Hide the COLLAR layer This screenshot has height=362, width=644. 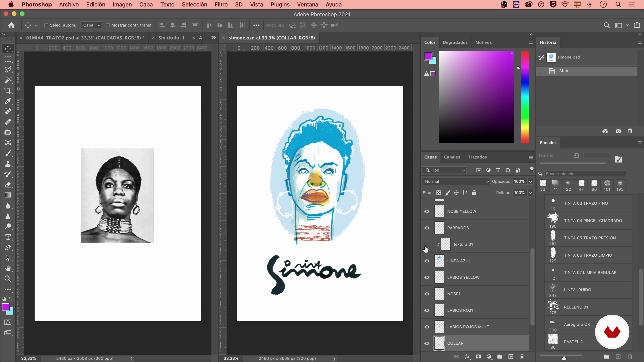point(427,343)
